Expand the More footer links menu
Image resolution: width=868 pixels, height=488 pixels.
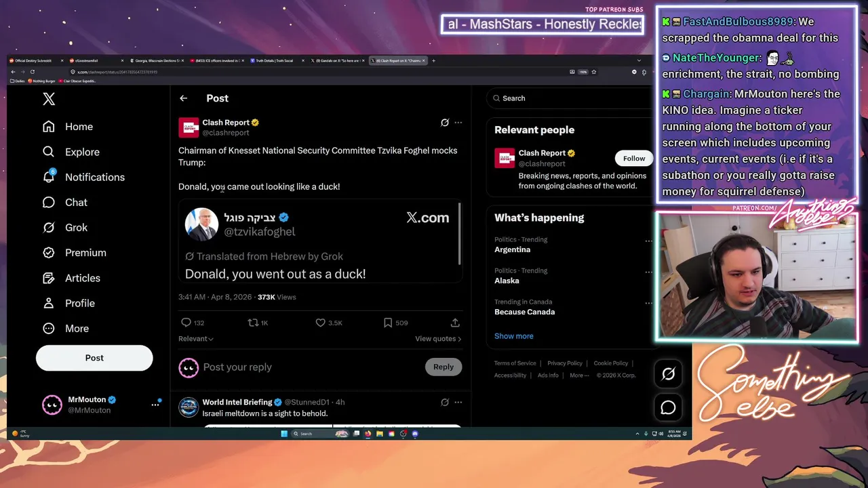click(x=579, y=375)
